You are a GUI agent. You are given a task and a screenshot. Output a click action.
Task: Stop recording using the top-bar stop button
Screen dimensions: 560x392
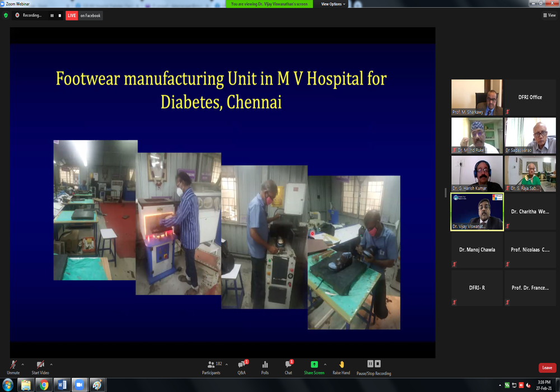(60, 16)
